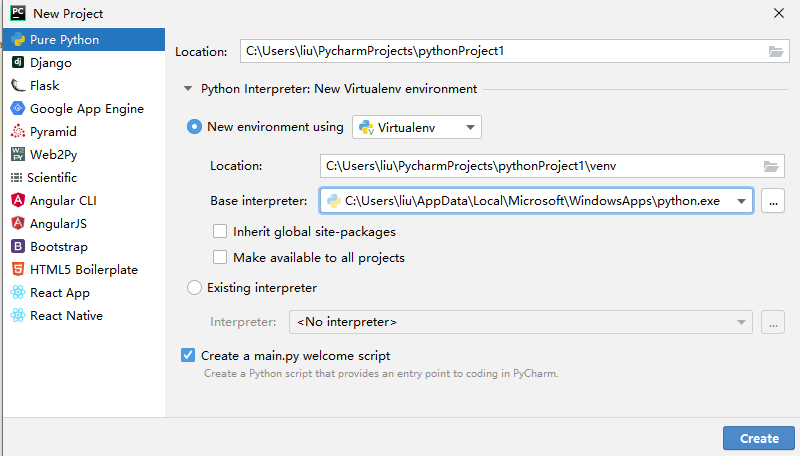Select the HTML5 Boilerplate icon
This screenshot has width=800, height=456.
[x=18, y=270]
